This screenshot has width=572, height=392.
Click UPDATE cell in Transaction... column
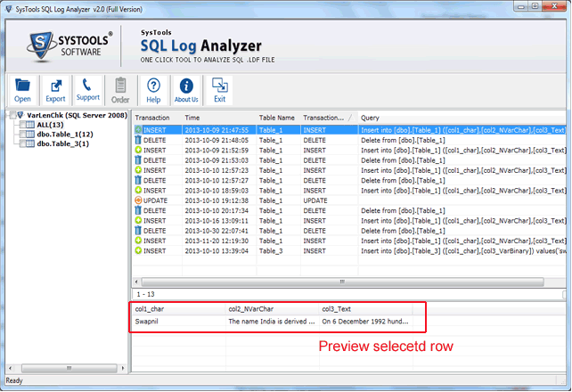click(x=329, y=200)
